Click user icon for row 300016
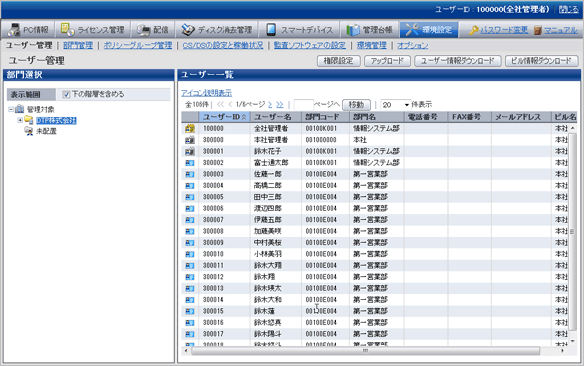Image resolution: width=584 pixels, height=366 pixels. point(190,323)
